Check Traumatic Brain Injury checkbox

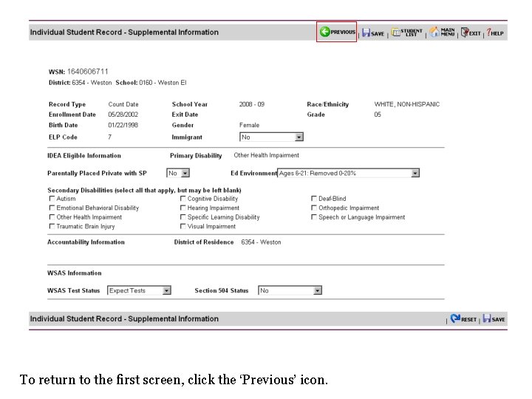(x=52, y=226)
